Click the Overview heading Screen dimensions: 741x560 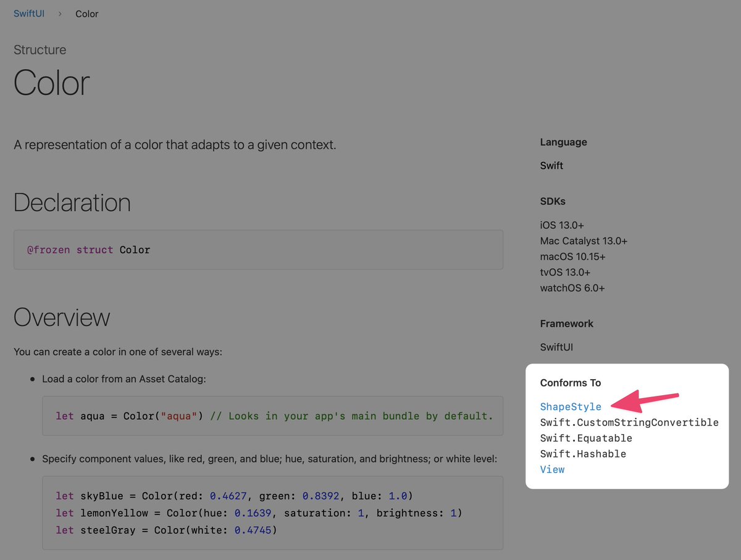[x=62, y=317]
